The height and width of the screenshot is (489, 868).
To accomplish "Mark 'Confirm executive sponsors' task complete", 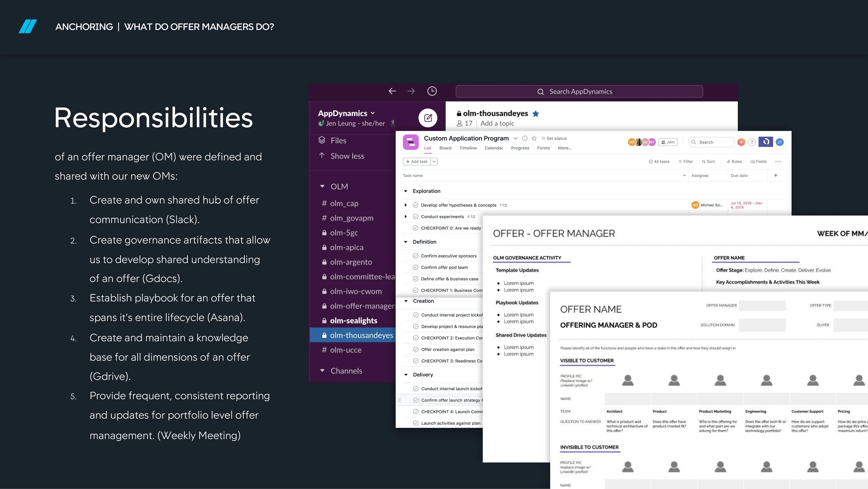I will tap(415, 256).
